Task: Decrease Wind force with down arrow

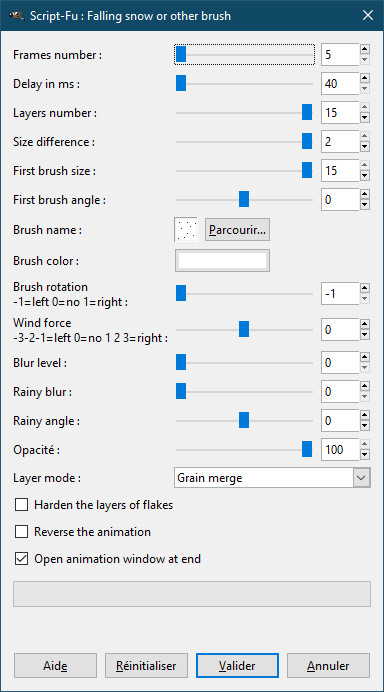Action: point(365,335)
